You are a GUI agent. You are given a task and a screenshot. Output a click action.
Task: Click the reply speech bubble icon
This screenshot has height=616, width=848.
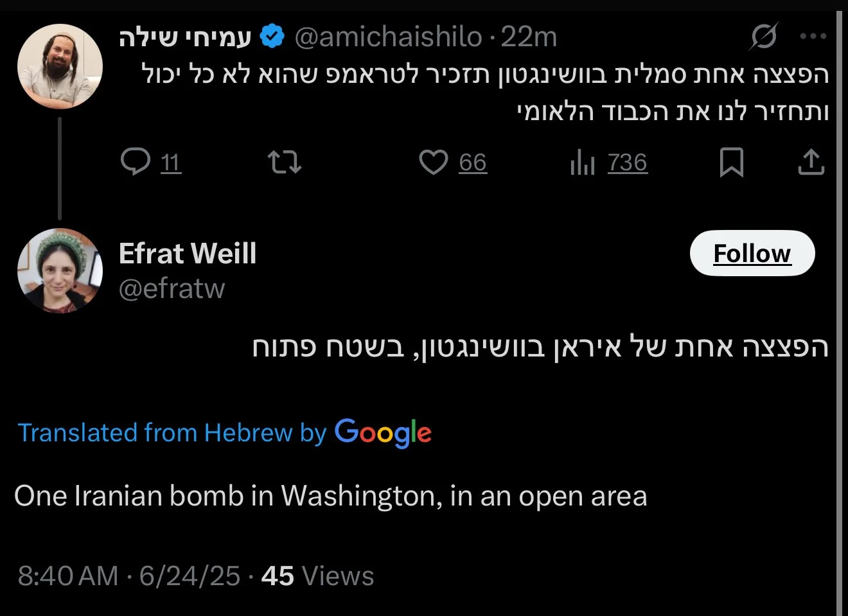136,162
